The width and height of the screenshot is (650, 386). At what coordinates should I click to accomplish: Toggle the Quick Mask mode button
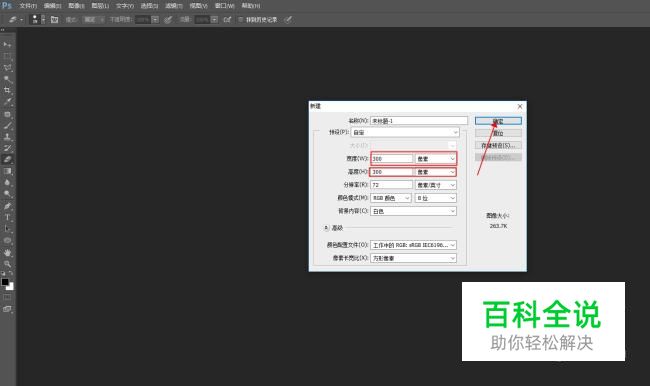pos(7,297)
